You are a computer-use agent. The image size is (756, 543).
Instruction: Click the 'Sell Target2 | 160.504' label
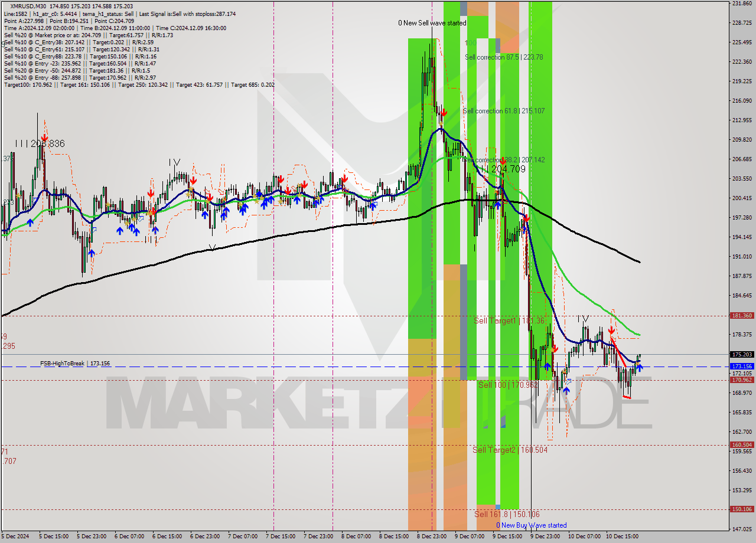click(x=510, y=450)
